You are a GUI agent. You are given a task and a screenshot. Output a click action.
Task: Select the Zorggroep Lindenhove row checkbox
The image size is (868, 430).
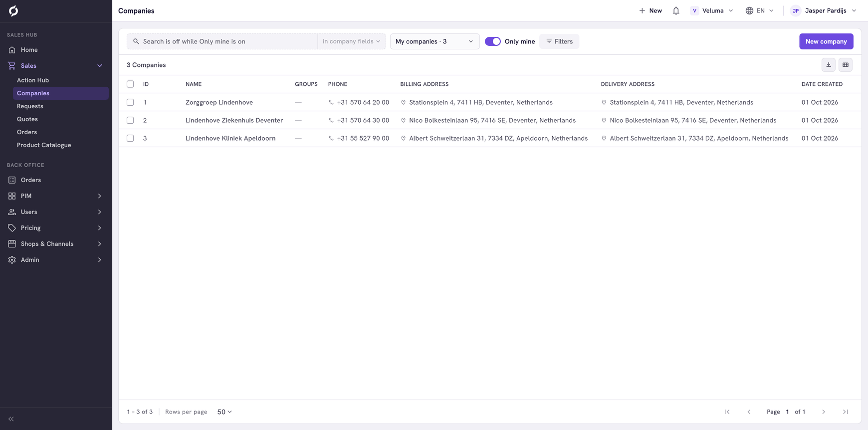click(x=130, y=102)
